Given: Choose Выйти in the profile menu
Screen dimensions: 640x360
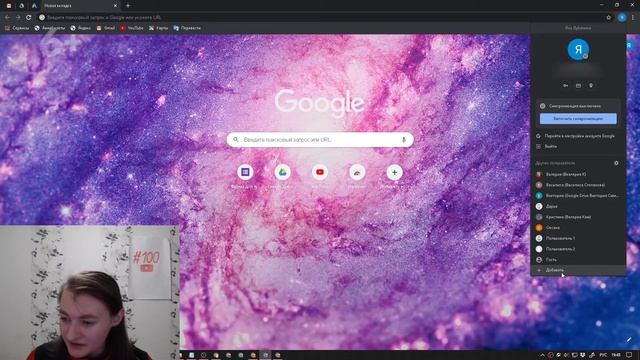Looking at the screenshot, I should 578,146.
